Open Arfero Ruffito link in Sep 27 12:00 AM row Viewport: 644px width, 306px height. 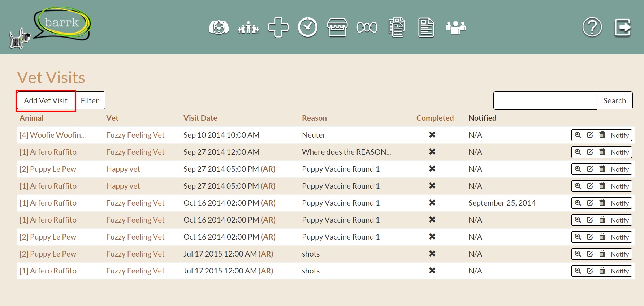point(48,152)
